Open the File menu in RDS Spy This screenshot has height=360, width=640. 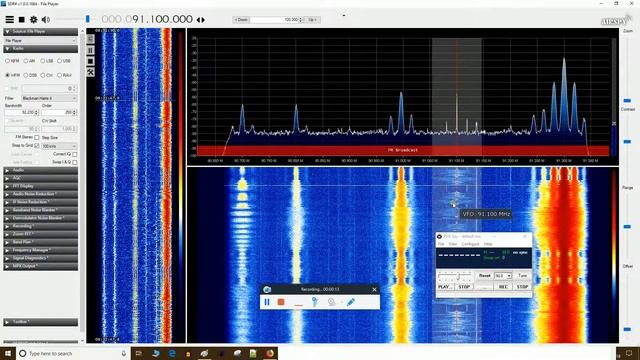[441, 244]
